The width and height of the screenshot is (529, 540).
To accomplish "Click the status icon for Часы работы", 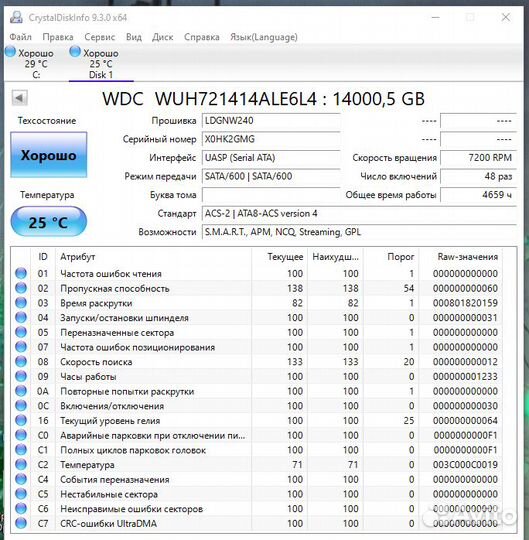I will [21, 376].
